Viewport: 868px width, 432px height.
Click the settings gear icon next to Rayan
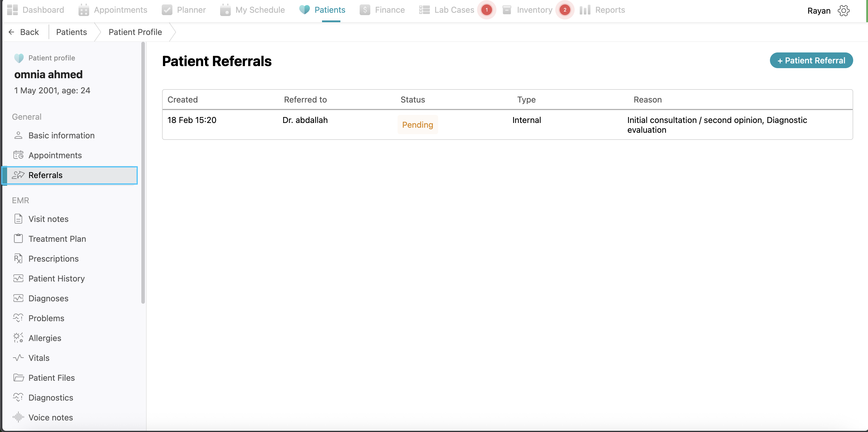(843, 10)
